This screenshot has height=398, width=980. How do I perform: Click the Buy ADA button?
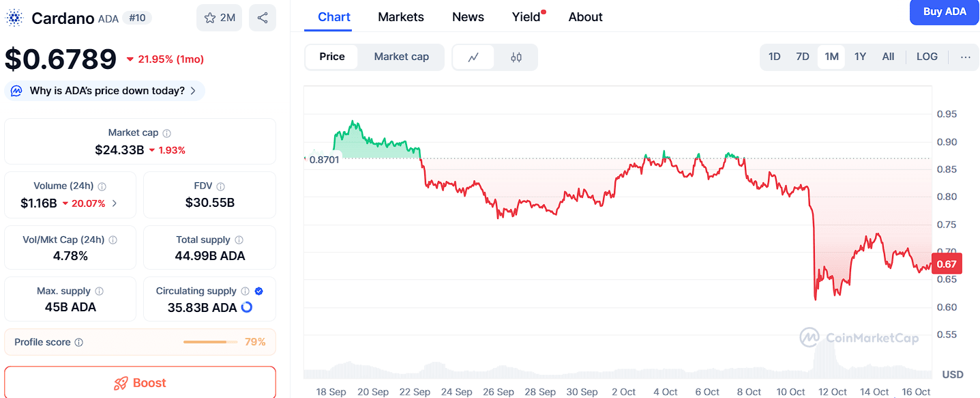(x=944, y=12)
